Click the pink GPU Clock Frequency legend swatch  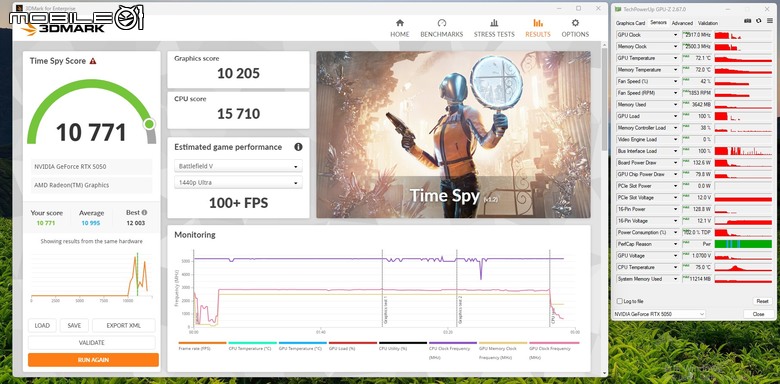pos(554,343)
